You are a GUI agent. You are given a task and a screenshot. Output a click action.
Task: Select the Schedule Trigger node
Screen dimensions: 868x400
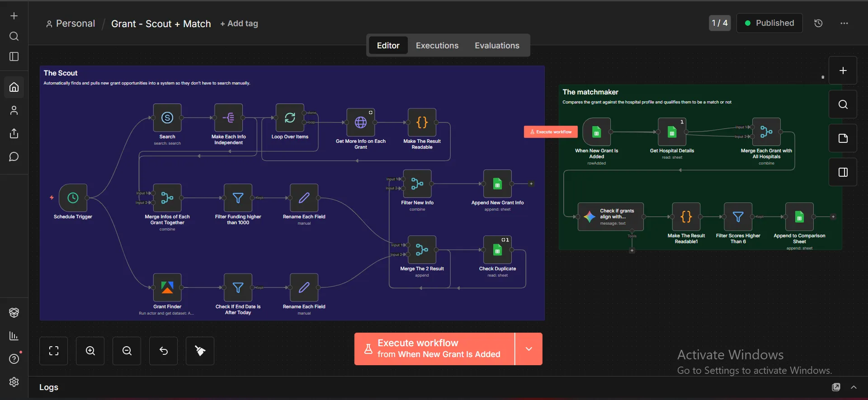pos(73,198)
